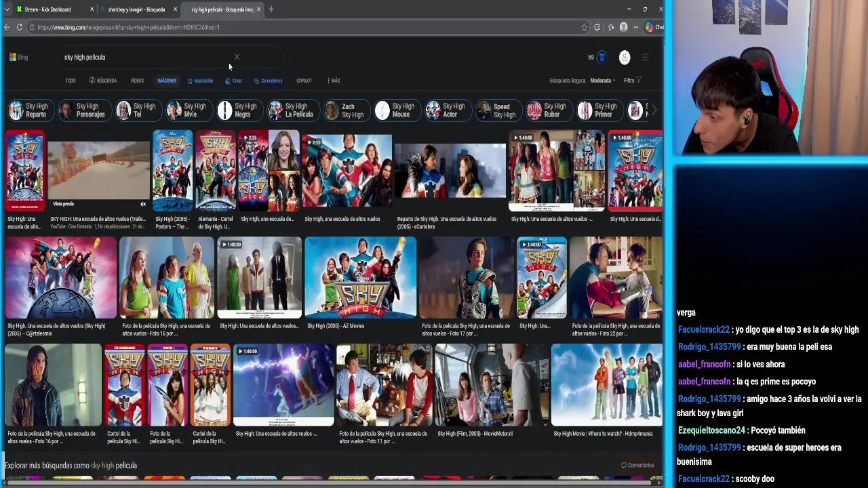This screenshot has height=488, width=868.
Task: Open the Foto 16 Sky High image
Action: click(x=53, y=384)
